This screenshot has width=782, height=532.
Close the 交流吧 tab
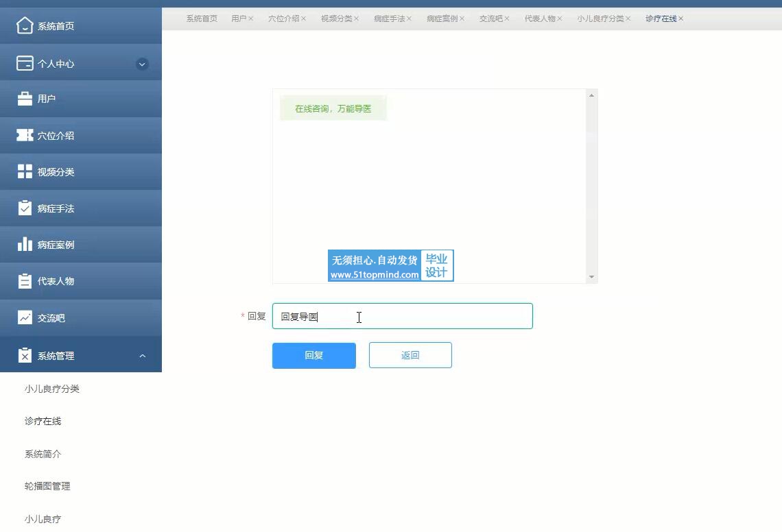point(507,19)
